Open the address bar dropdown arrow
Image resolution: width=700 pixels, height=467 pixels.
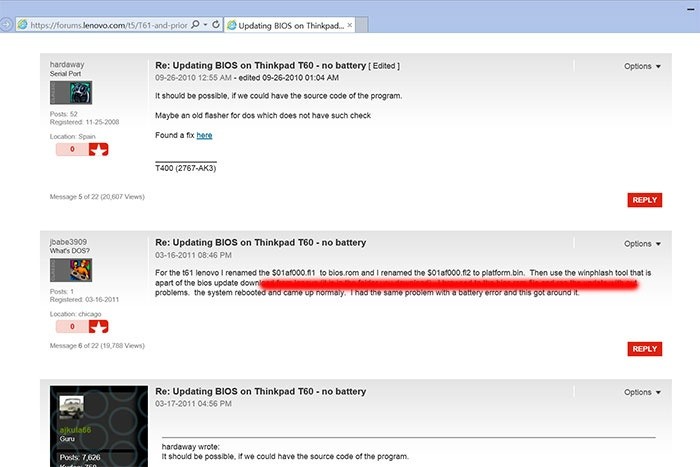click(x=205, y=25)
